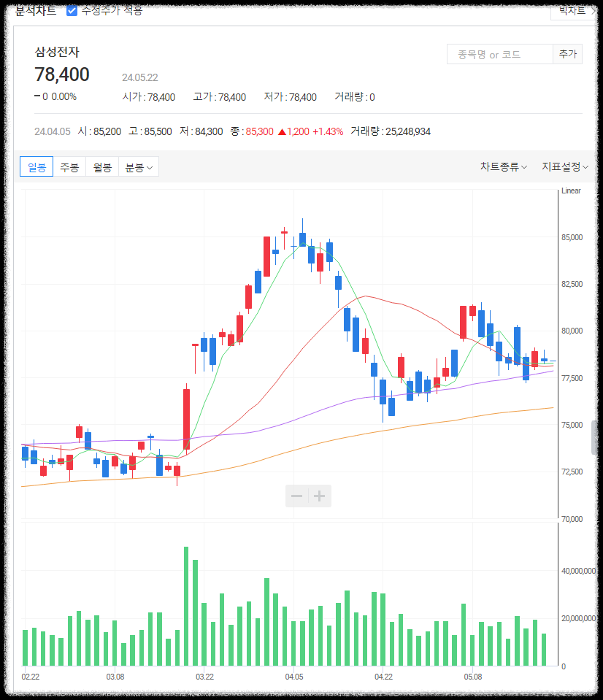Click the 40,000,000 volume axis label
The height and width of the screenshot is (700, 603).
pyautogui.click(x=578, y=571)
